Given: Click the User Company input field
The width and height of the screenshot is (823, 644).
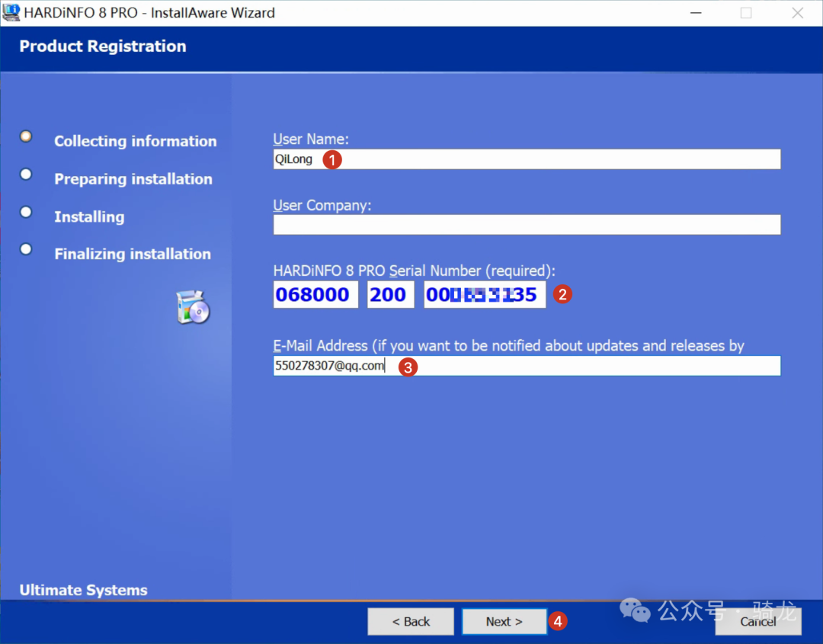Looking at the screenshot, I should point(527,225).
